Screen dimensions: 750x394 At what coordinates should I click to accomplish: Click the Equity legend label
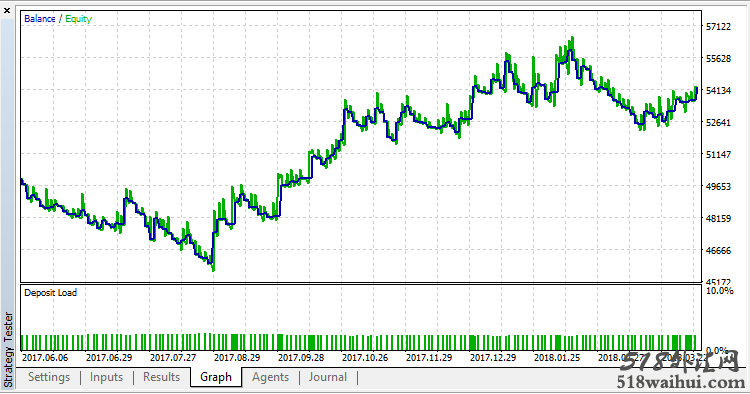pos(78,19)
